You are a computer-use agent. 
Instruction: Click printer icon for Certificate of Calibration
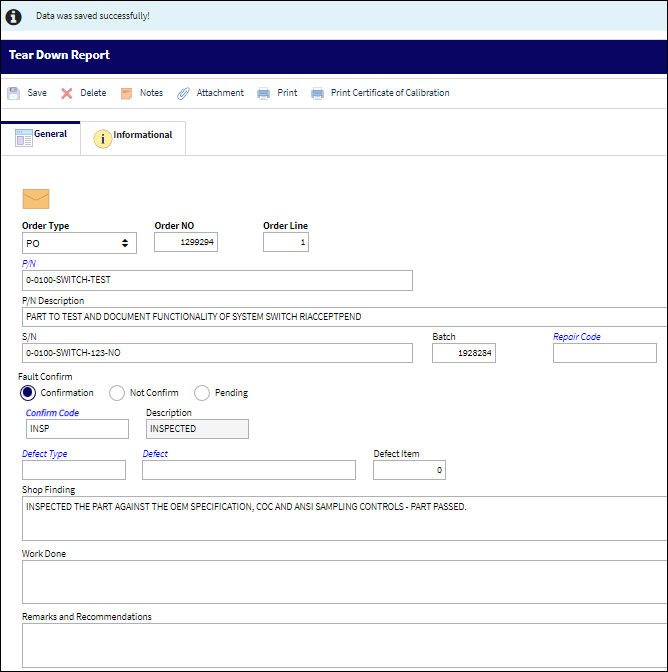pos(318,93)
